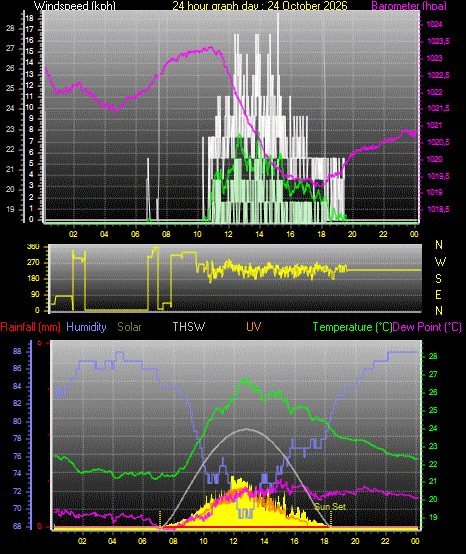This screenshot has height=554, width=466.
Task: Select the red 'Rainfall (mm)' legend label
Action: coord(30,327)
